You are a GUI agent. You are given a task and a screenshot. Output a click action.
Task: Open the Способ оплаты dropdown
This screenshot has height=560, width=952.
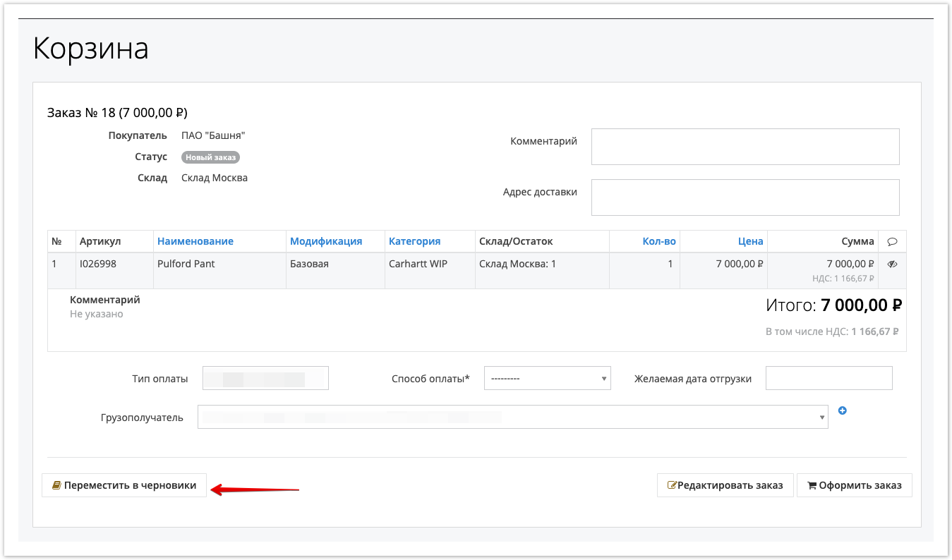point(547,378)
